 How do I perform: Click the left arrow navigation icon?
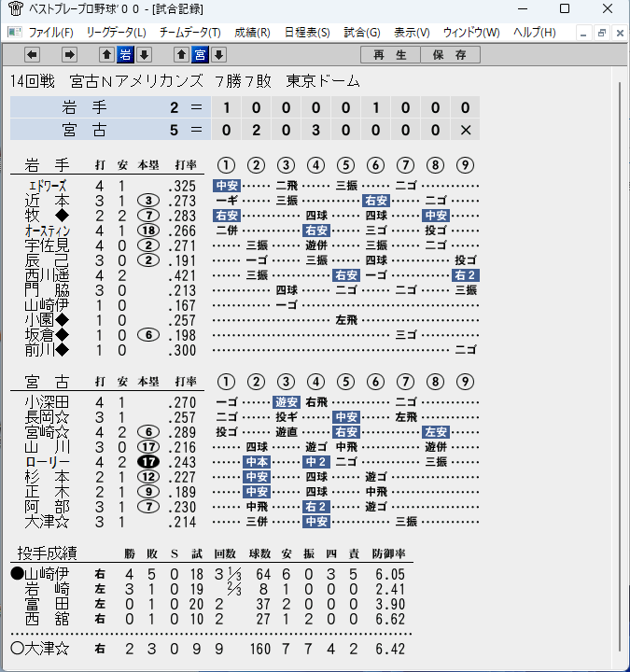(x=32, y=55)
